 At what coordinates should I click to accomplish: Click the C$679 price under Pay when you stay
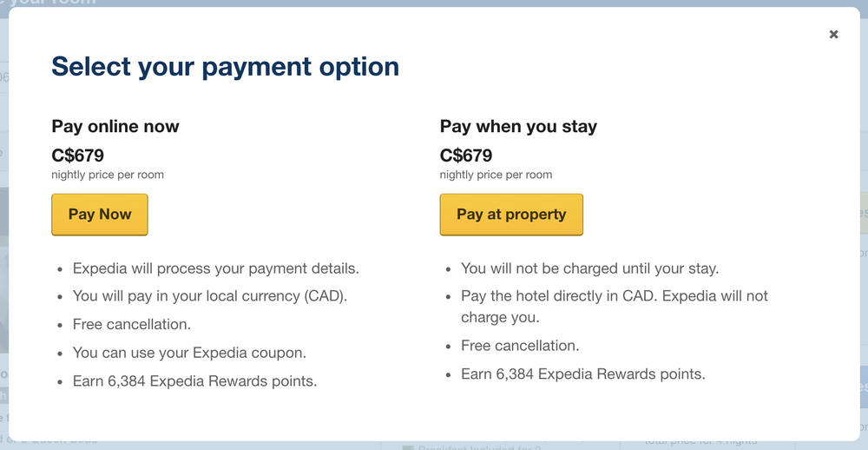click(x=465, y=156)
